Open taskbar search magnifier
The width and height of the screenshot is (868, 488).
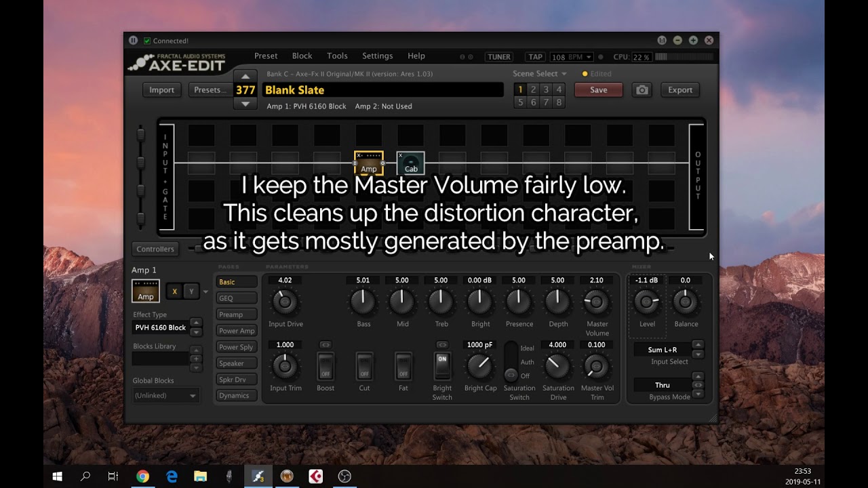pos(85,476)
